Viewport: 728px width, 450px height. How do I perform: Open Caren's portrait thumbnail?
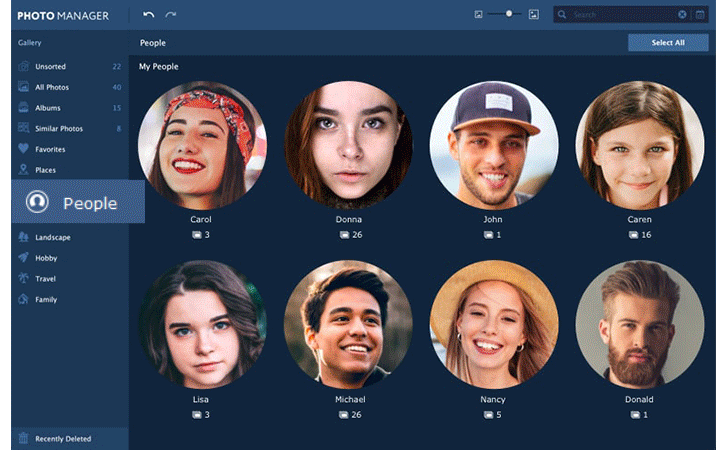coord(640,145)
